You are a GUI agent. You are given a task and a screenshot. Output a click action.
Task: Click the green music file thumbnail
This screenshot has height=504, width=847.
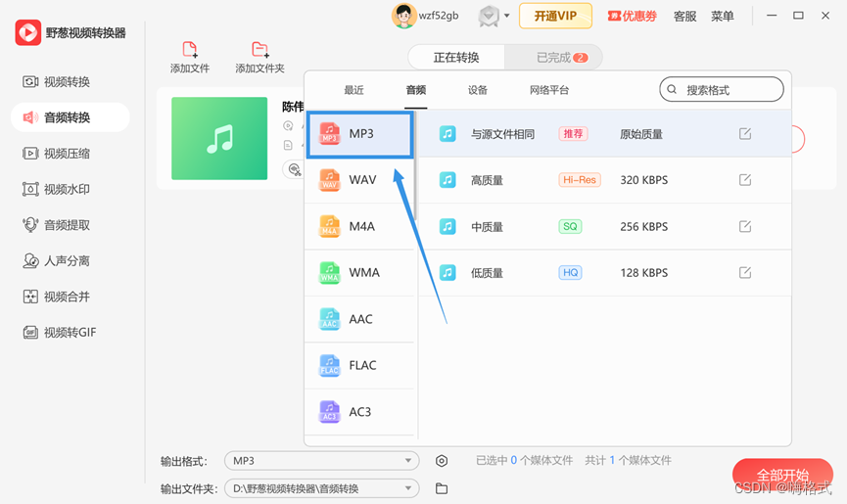219,138
